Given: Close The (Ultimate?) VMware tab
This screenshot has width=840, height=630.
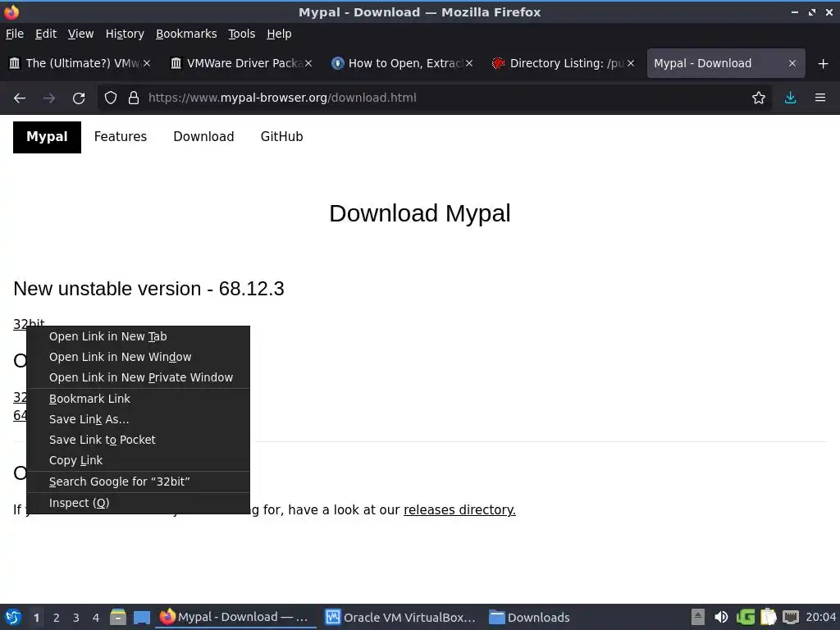Looking at the screenshot, I should 147,63.
